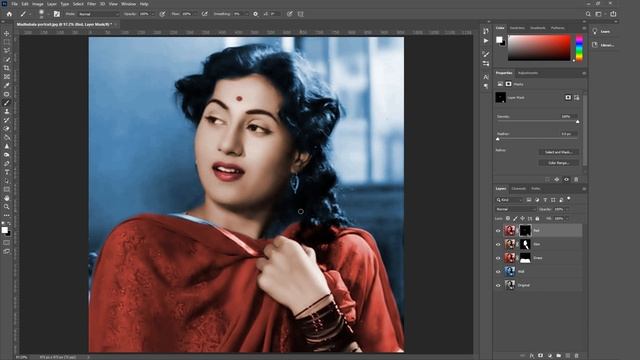This screenshot has height=360, width=640.
Task: Click the Select and Mask button
Action: tap(558, 152)
